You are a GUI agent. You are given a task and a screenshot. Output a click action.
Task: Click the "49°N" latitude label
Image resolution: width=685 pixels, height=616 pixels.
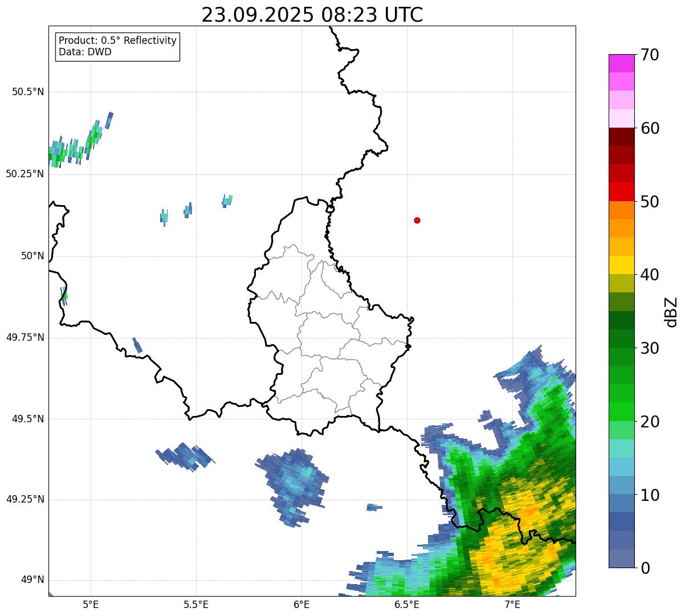[x=32, y=580]
